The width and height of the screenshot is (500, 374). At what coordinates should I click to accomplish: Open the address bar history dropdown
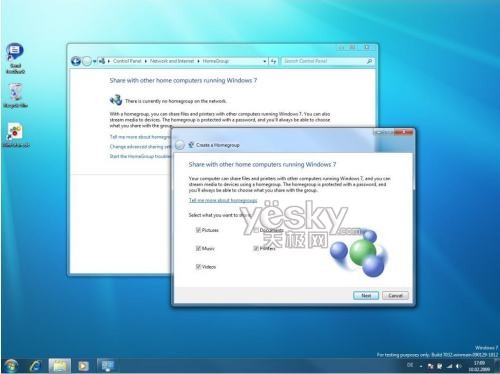265,61
